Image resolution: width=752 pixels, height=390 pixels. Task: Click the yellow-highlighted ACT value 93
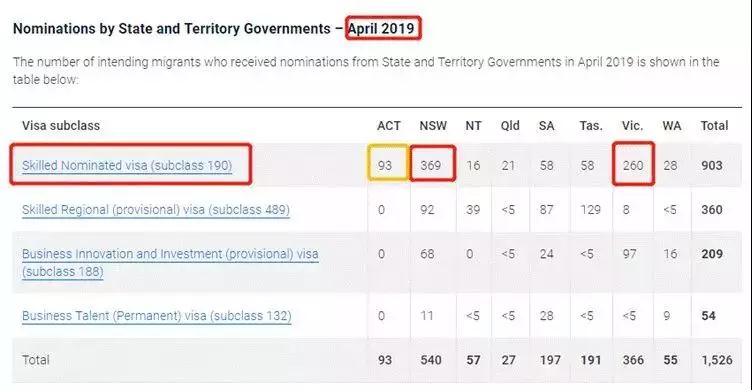(x=385, y=165)
